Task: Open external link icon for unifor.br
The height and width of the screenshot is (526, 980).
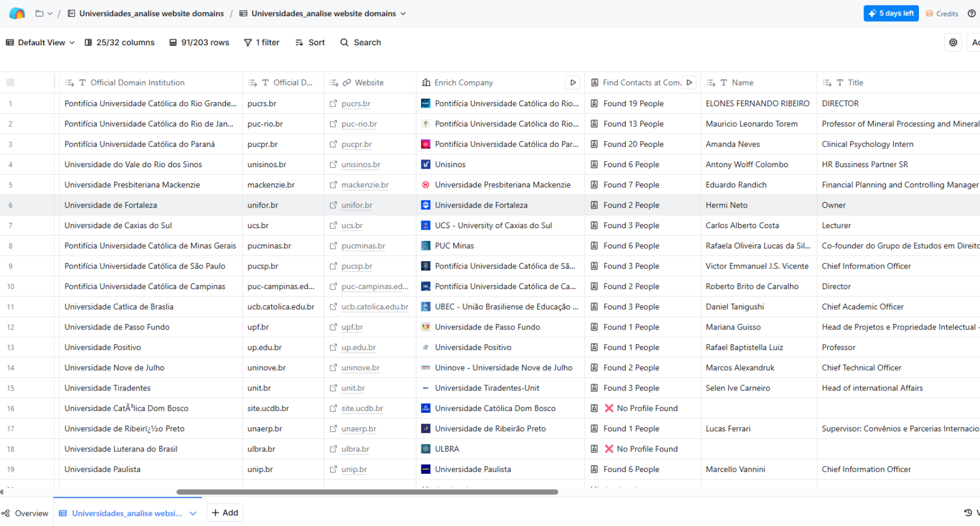Action: pyautogui.click(x=333, y=205)
